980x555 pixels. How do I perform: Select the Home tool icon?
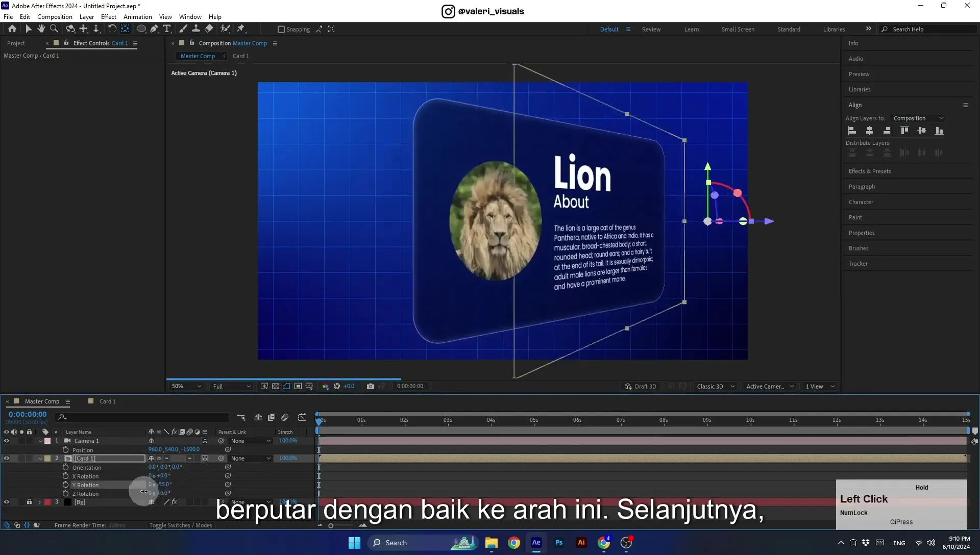coord(12,29)
